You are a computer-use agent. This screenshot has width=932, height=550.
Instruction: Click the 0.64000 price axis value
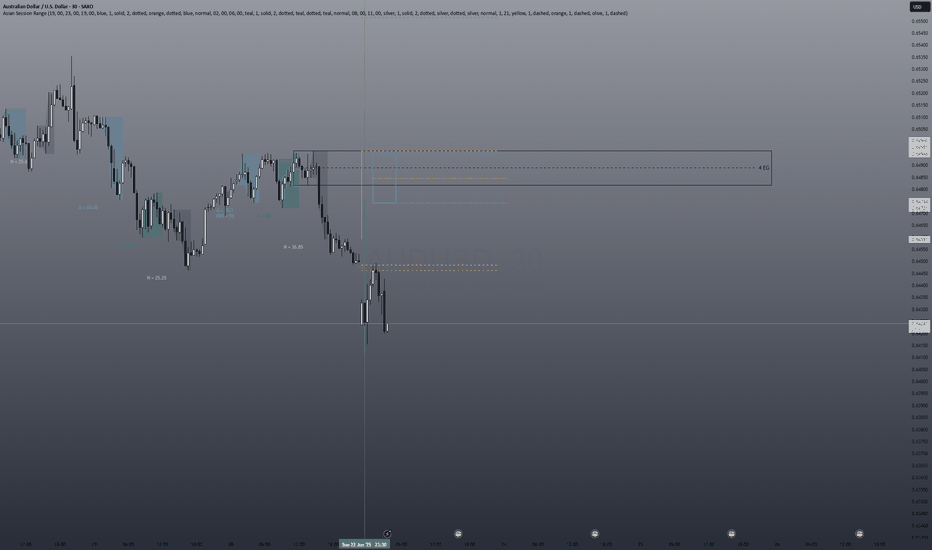pos(920,381)
